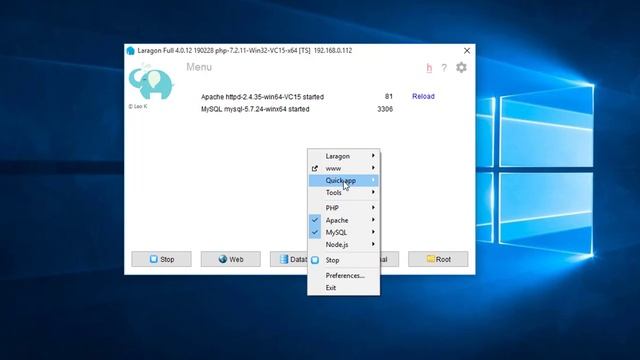The height and width of the screenshot is (360, 640).
Task: Close the Laragon window
Action: click(x=467, y=51)
